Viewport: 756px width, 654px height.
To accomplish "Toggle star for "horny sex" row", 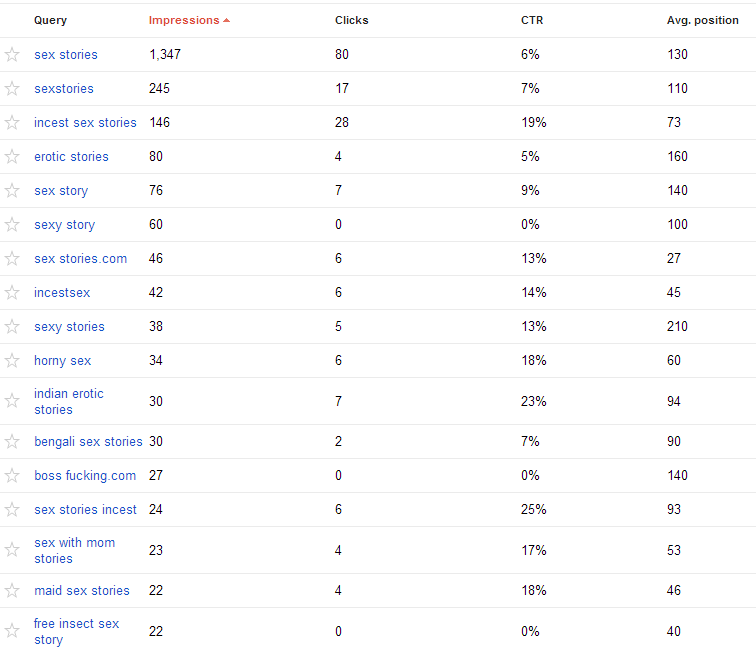I will pyautogui.click(x=12, y=361).
